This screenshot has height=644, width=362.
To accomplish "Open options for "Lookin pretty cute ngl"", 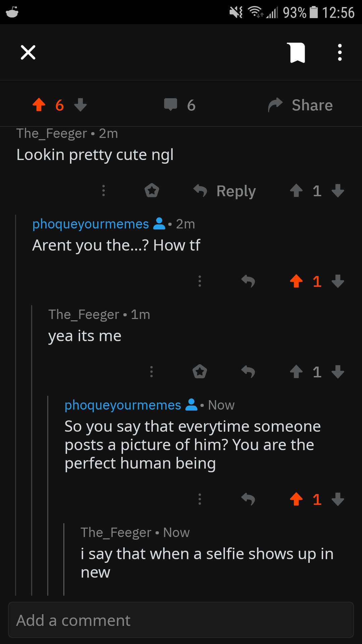I will 104,191.
